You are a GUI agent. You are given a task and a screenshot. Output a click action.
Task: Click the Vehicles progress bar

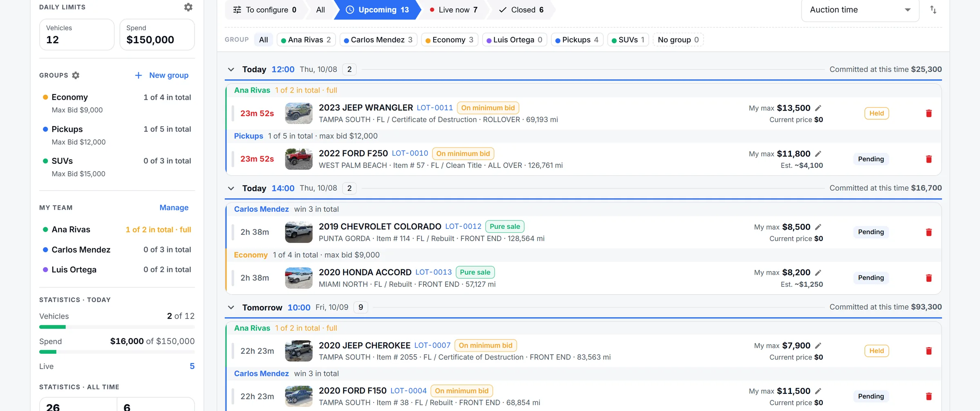pyautogui.click(x=117, y=327)
